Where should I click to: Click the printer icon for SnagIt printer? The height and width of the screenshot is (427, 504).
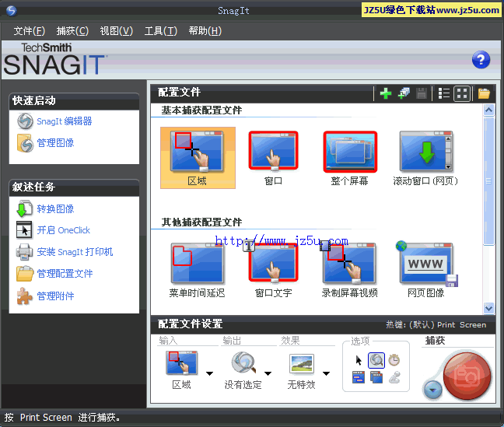24,252
